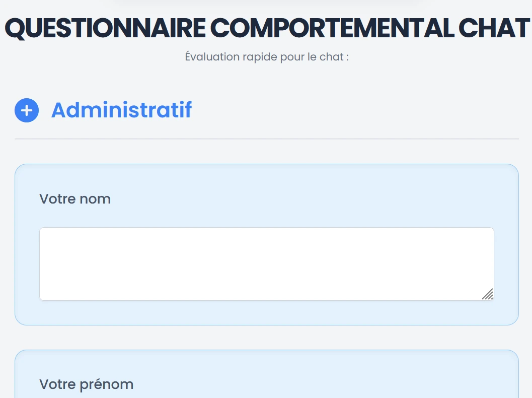
Task: Click the "Votre prénom" field label
Action: (x=86, y=384)
